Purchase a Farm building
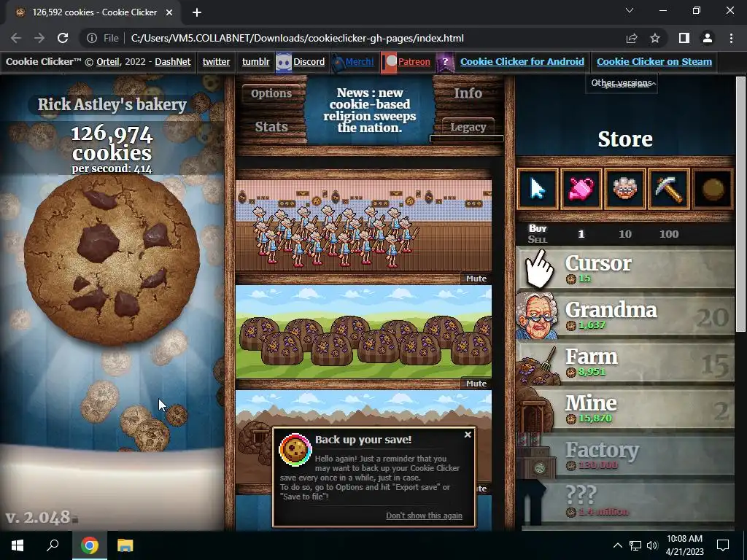747x560 pixels. click(625, 362)
